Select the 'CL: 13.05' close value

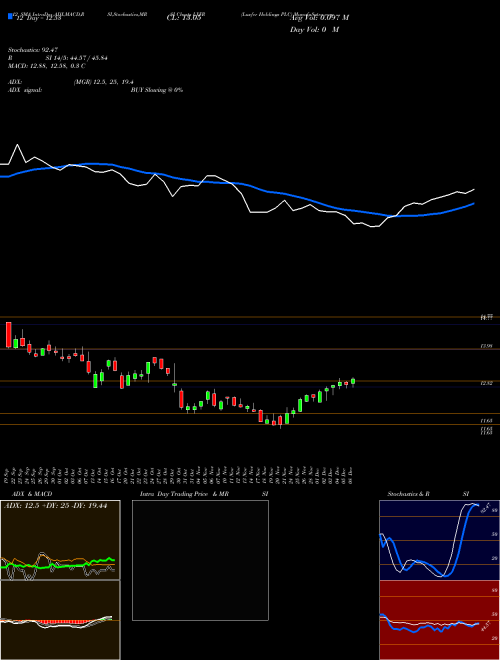tap(184, 18)
